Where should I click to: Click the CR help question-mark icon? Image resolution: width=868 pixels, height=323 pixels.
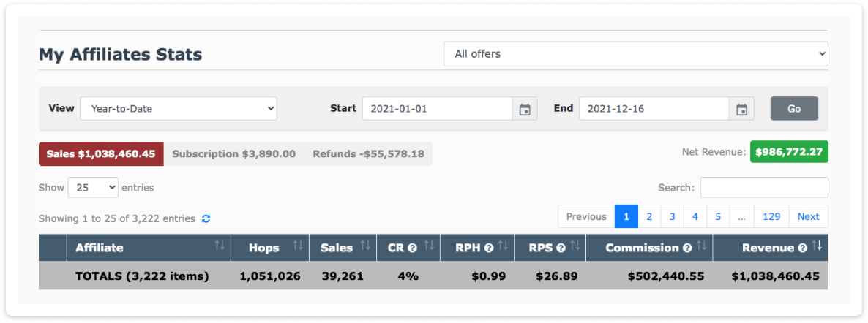pos(412,248)
